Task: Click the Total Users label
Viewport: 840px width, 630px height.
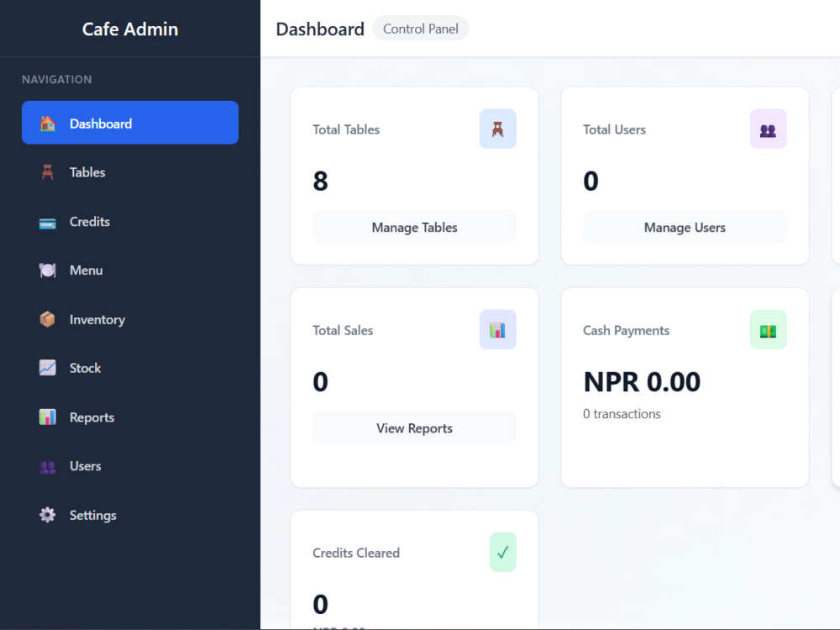Action: (615, 129)
